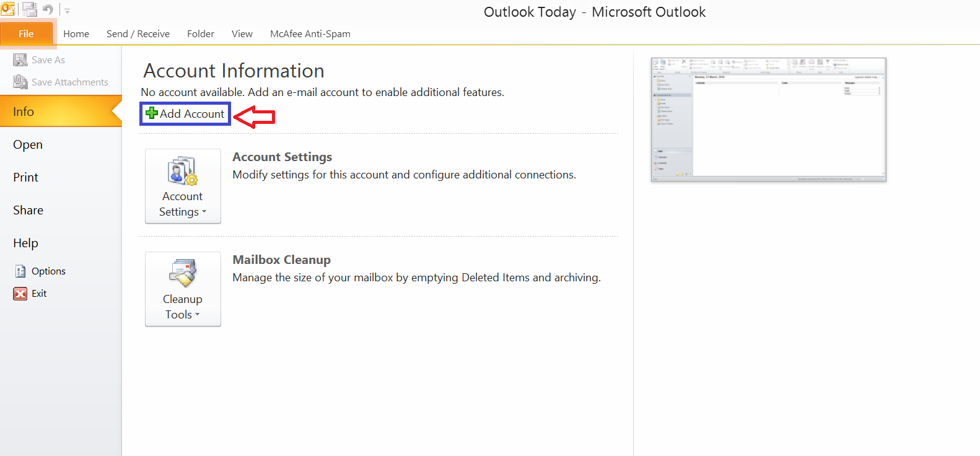Screen dimensions: 980x456
Task: Click the red Exit icon
Action: (x=20, y=294)
